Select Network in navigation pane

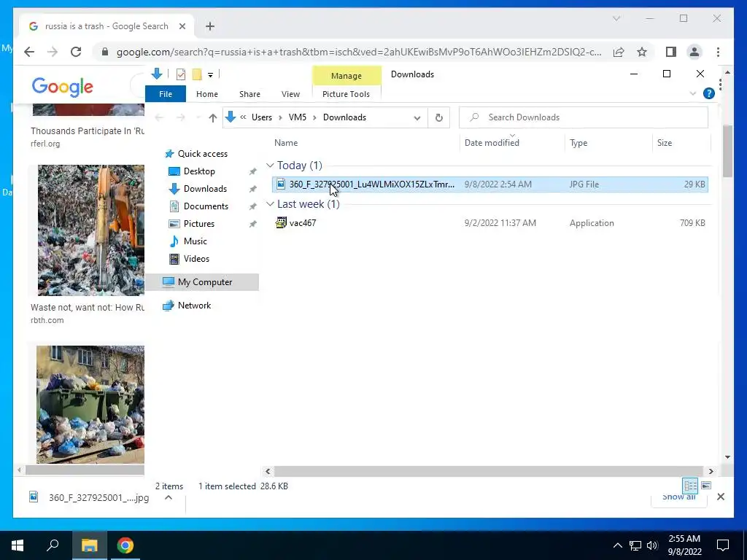click(194, 306)
